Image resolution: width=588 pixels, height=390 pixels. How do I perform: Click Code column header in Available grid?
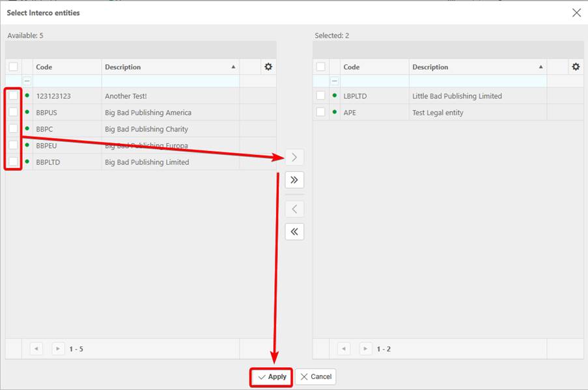tap(67, 67)
